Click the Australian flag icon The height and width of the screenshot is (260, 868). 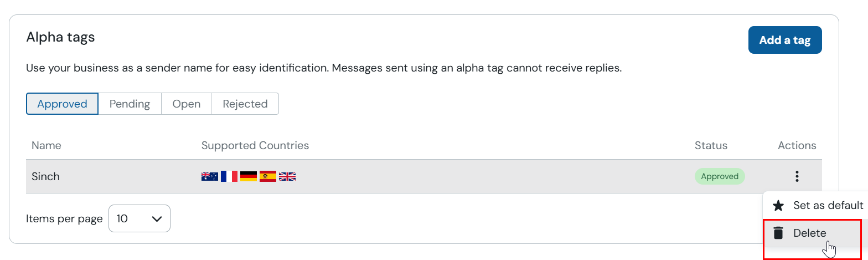click(209, 176)
